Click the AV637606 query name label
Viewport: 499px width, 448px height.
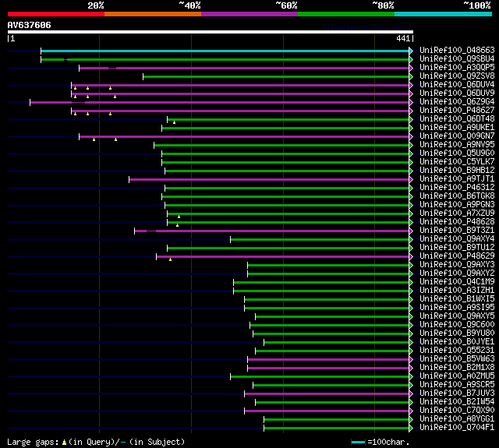(30, 25)
